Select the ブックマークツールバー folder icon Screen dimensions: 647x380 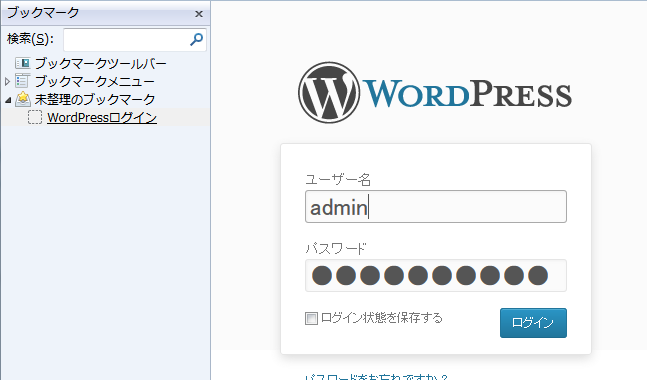click(23, 63)
